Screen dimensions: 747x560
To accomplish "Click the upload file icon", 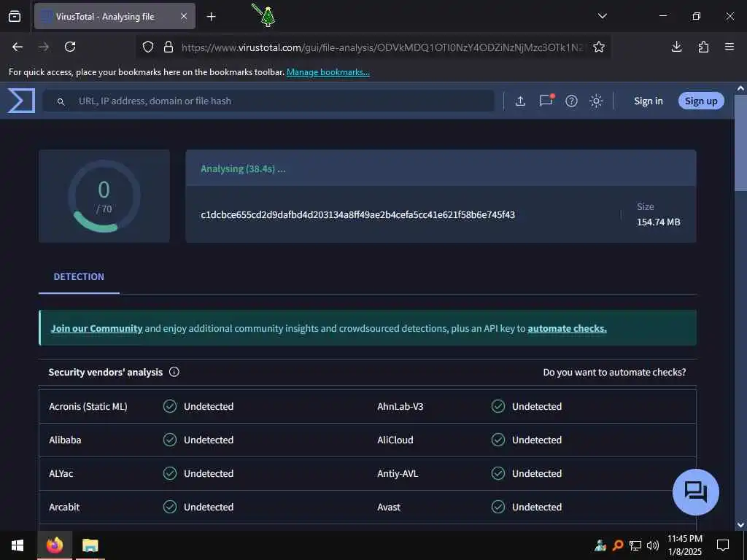I will click(520, 101).
